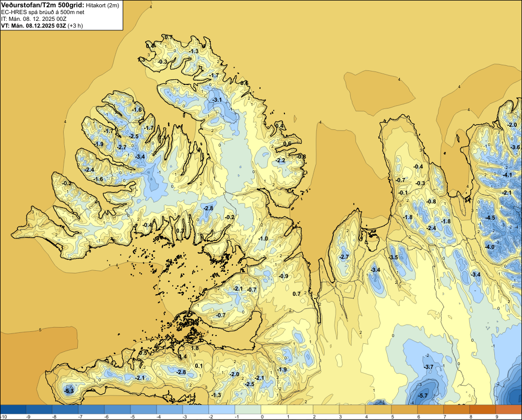Click the 1.8 temperature value on map
The width and height of the screenshot is (522, 420).
195,348
